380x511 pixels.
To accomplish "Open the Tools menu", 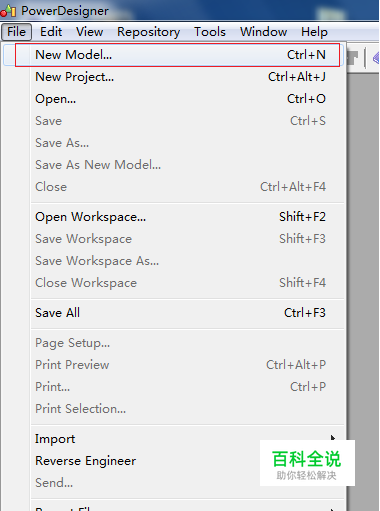I will 210,32.
